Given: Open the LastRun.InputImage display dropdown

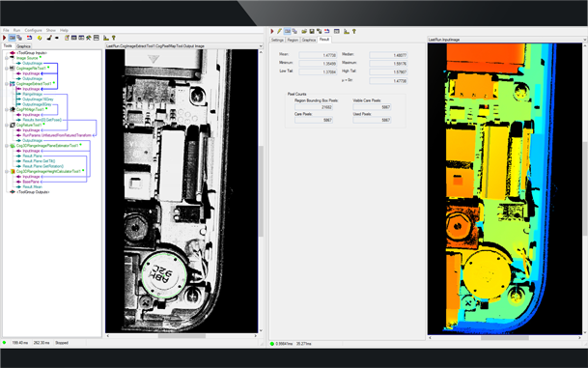Looking at the screenshot, I should pos(585,40).
